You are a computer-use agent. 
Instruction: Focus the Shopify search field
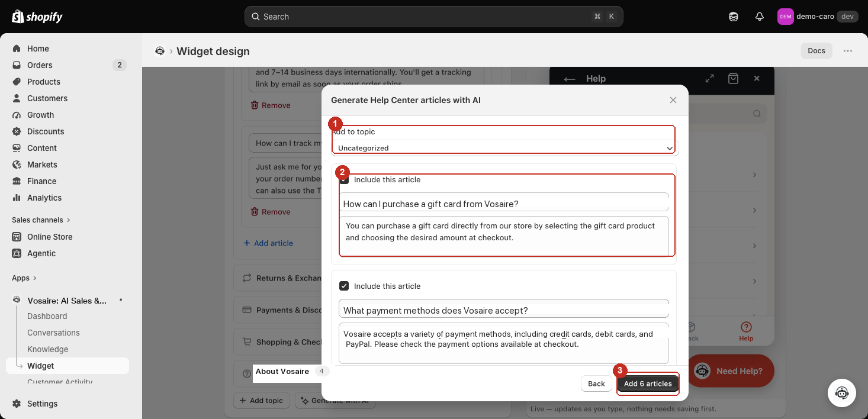434,17
